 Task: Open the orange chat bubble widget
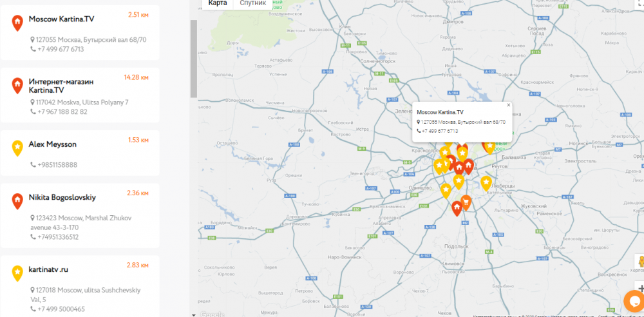634,301
